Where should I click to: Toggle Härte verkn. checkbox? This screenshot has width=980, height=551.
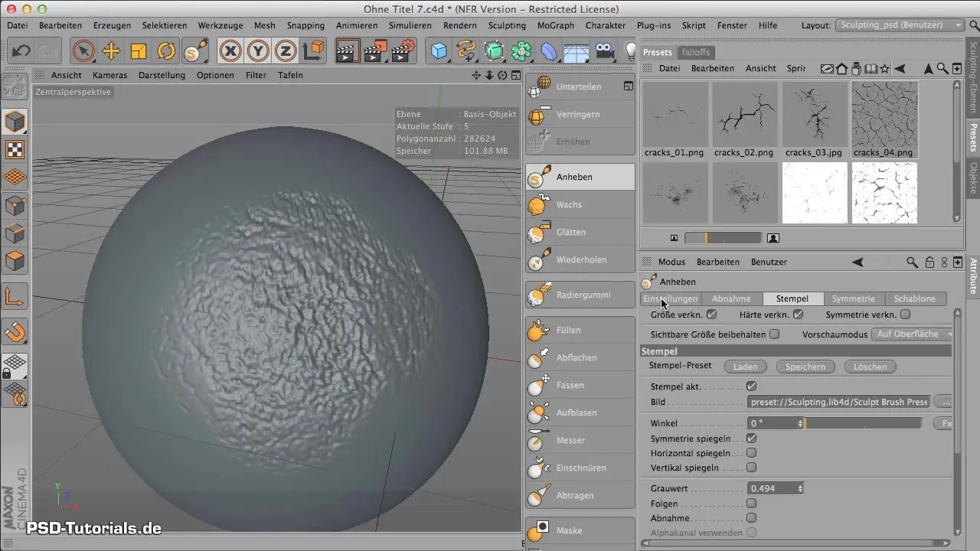point(799,314)
